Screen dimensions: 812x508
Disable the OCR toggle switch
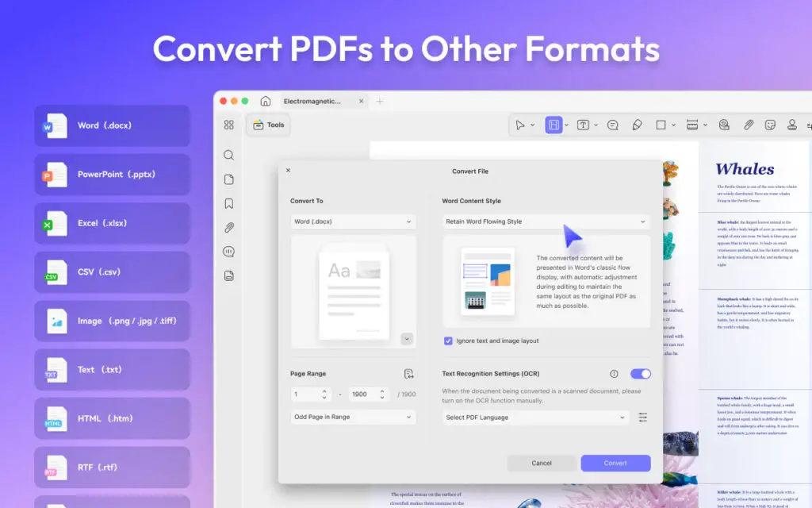[641, 373]
